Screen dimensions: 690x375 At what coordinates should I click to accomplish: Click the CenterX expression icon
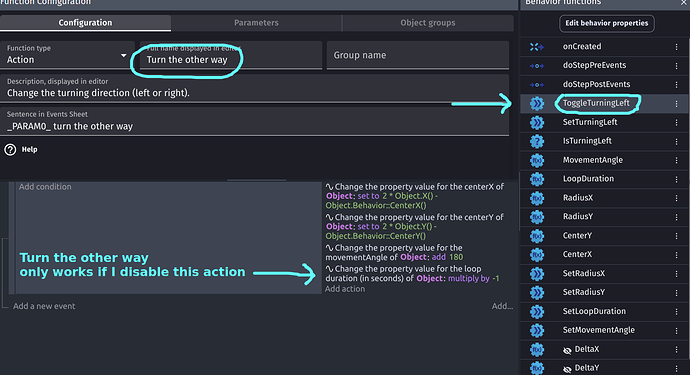point(537,255)
